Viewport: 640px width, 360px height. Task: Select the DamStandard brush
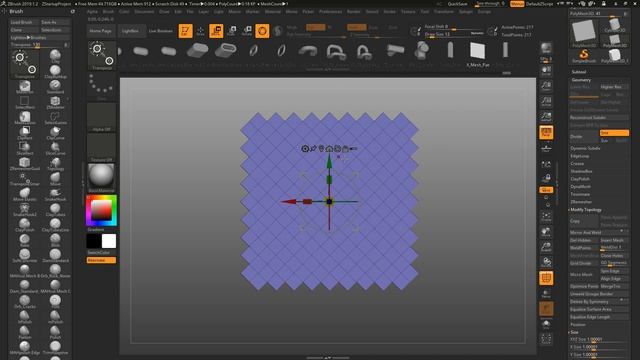click(x=55, y=255)
